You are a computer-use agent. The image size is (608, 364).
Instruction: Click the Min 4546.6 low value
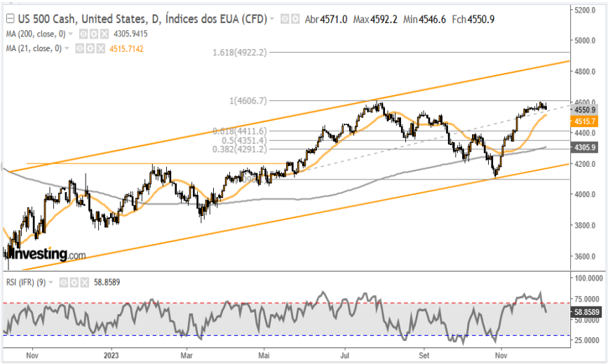click(x=424, y=19)
